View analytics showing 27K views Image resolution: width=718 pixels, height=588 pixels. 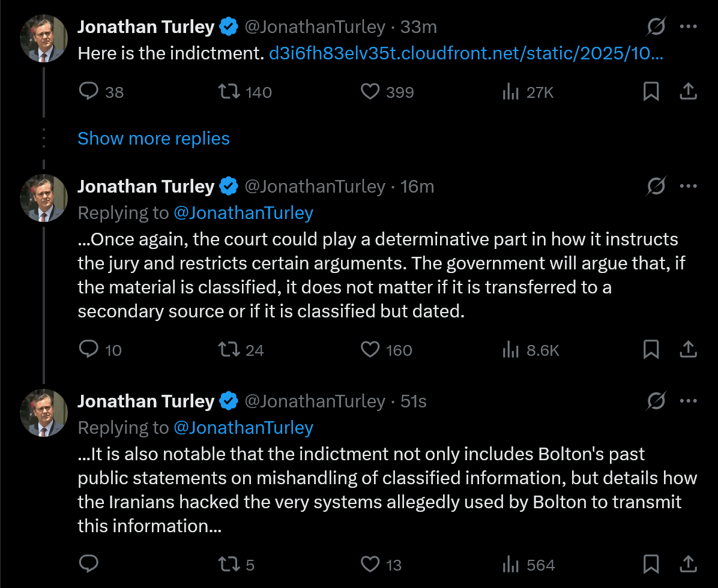(510, 91)
